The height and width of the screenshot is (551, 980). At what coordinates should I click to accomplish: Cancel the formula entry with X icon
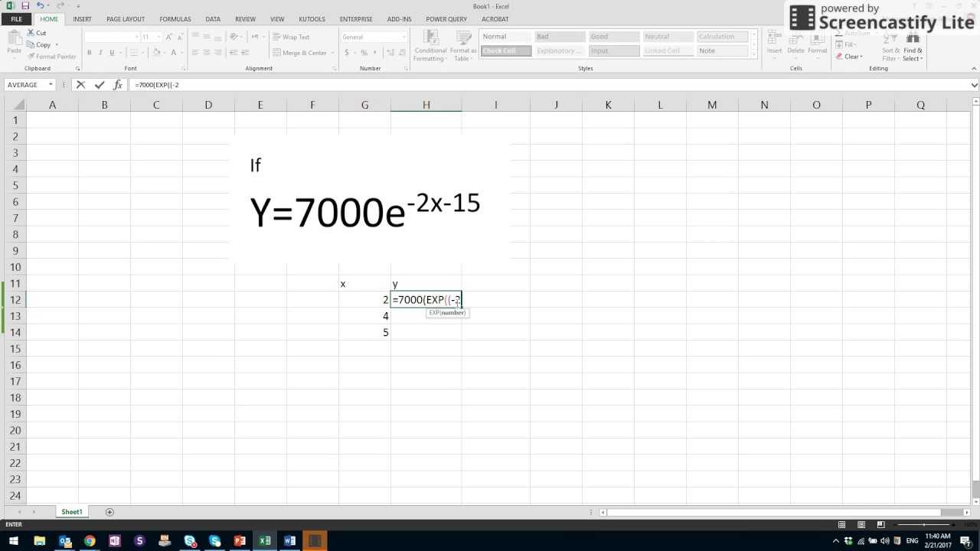[x=81, y=85]
